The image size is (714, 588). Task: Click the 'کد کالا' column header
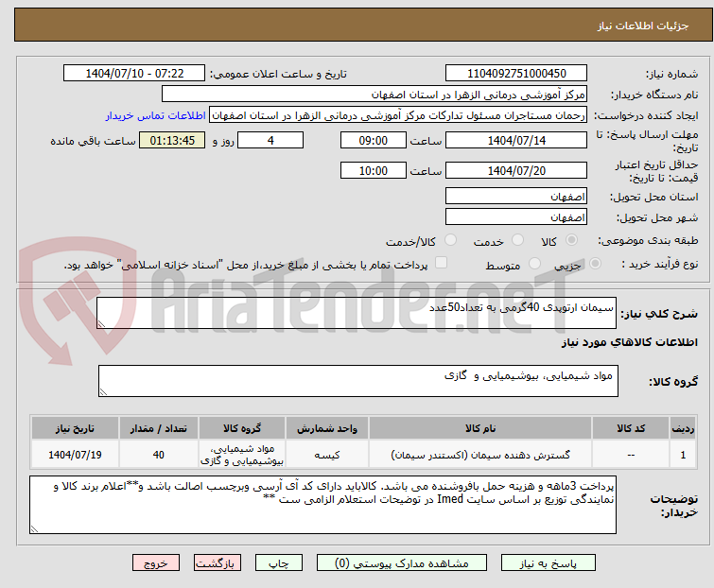click(x=630, y=428)
